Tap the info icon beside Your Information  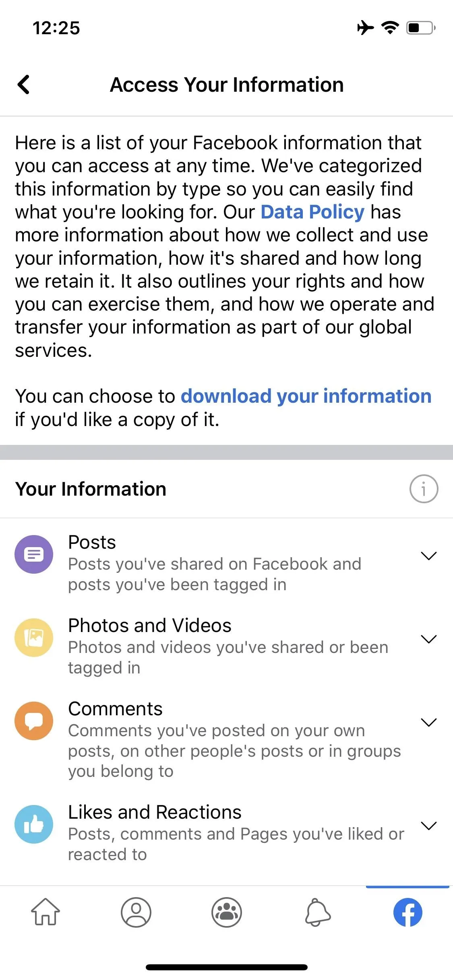424,489
